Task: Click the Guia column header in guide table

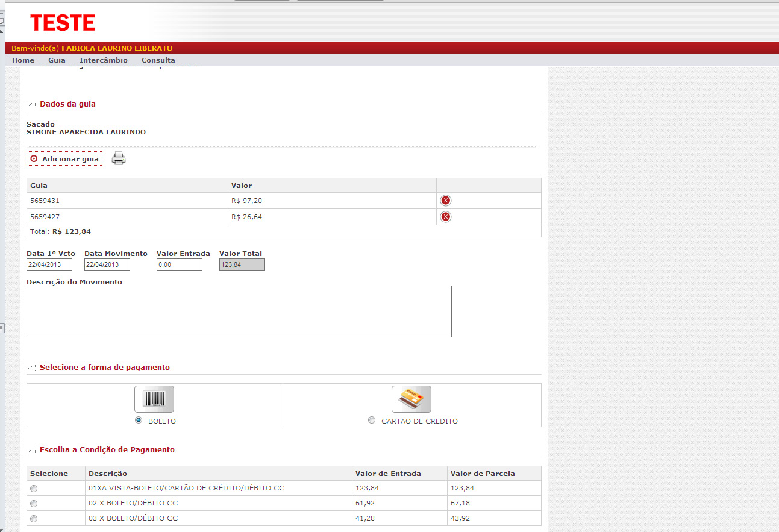Action: click(x=128, y=186)
